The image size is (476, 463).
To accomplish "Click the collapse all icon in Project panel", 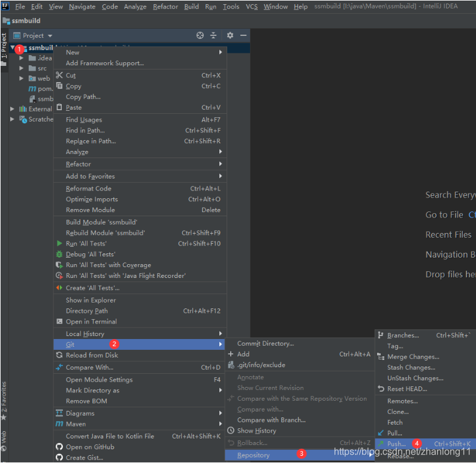I will (x=213, y=35).
